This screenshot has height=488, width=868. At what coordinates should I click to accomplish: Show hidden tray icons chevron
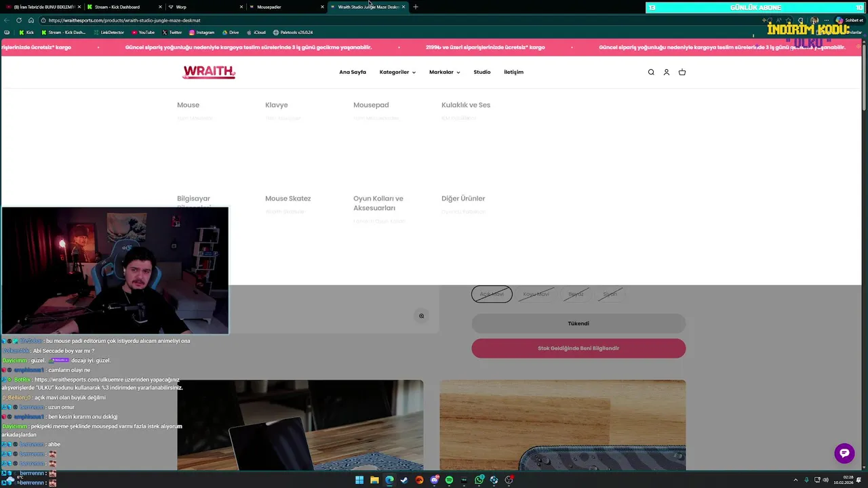coord(795,480)
